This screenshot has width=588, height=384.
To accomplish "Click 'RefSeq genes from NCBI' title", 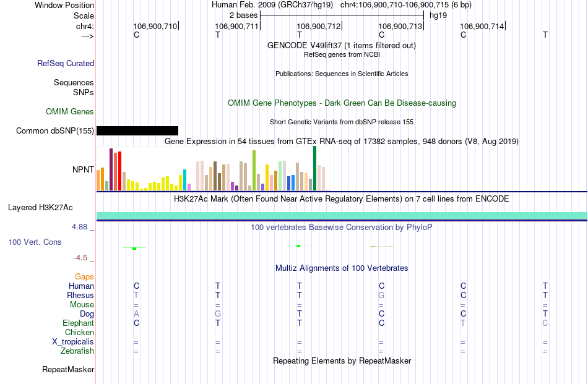I will pyautogui.click(x=342, y=54).
